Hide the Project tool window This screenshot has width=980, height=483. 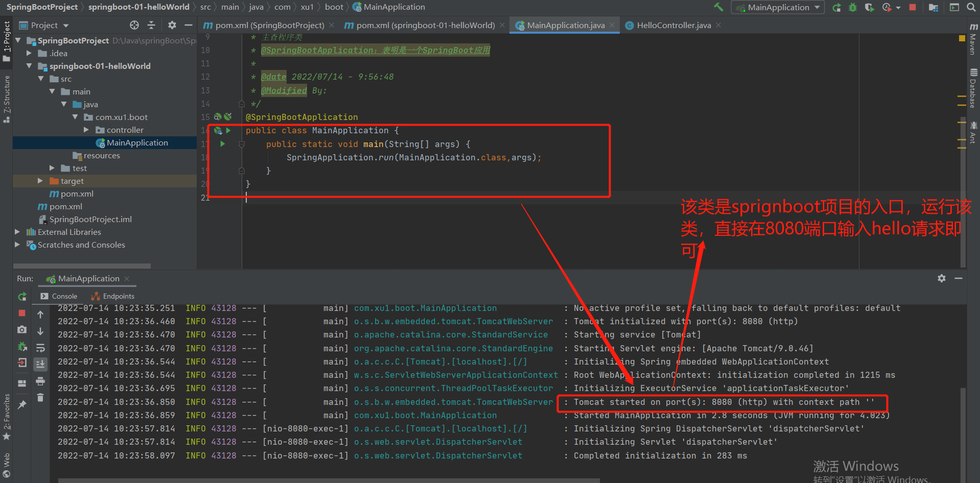tap(189, 25)
